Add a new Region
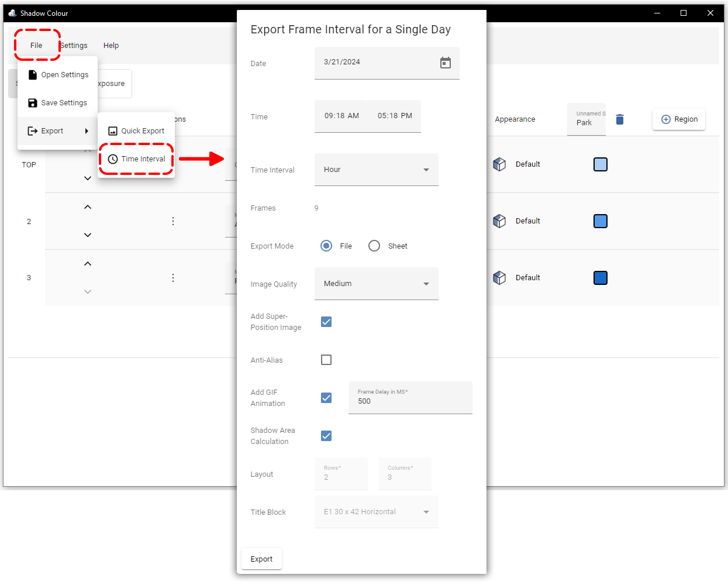This screenshot has width=728, height=585. [x=679, y=119]
